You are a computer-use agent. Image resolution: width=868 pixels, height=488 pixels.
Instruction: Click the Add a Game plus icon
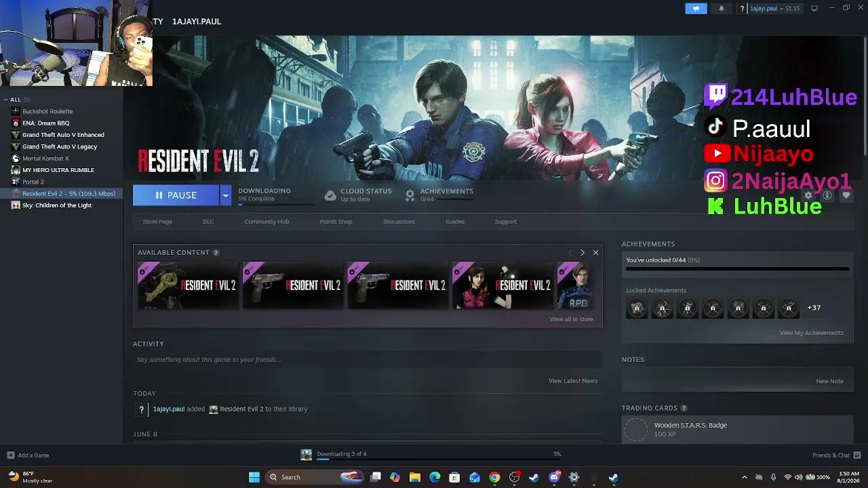coord(10,455)
